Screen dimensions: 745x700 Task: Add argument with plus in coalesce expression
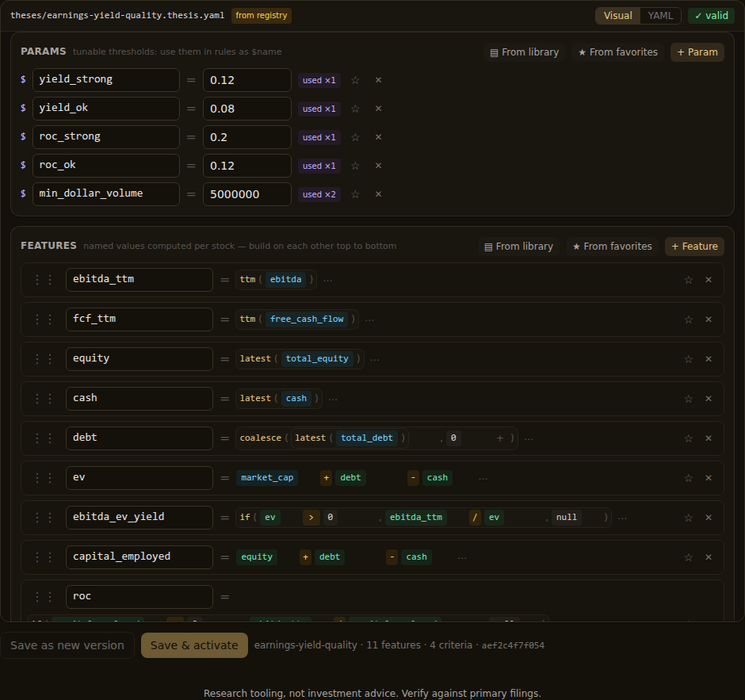500,438
